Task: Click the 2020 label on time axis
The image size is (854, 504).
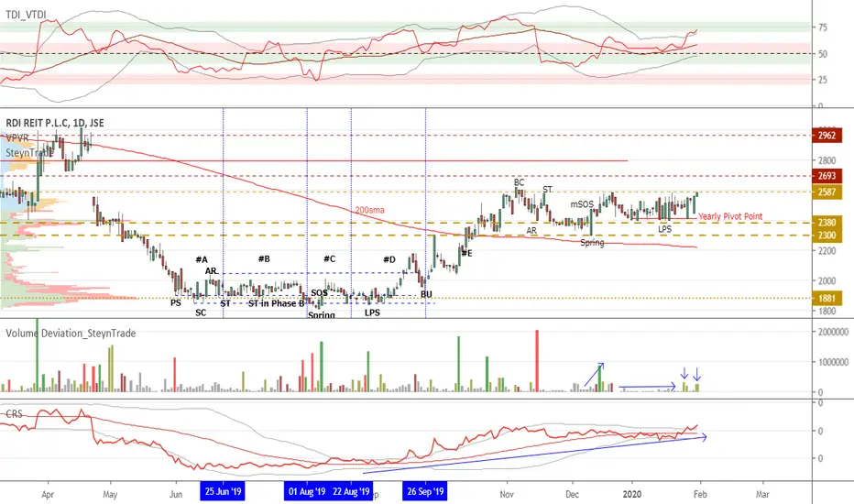Action: coord(631,494)
